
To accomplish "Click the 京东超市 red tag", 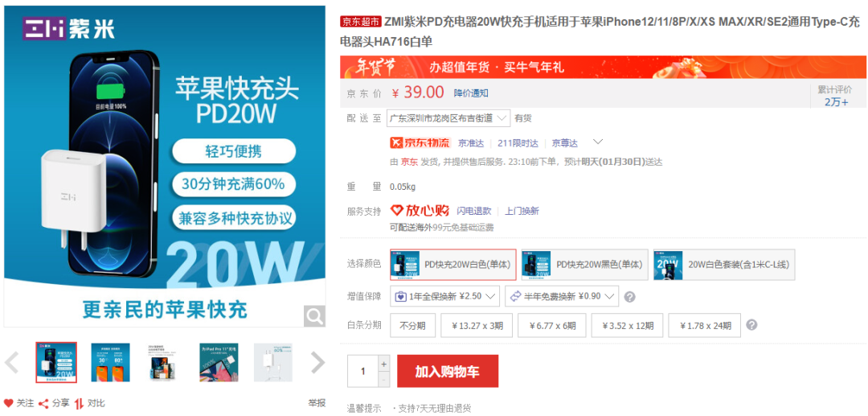I will pyautogui.click(x=361, y=23).
